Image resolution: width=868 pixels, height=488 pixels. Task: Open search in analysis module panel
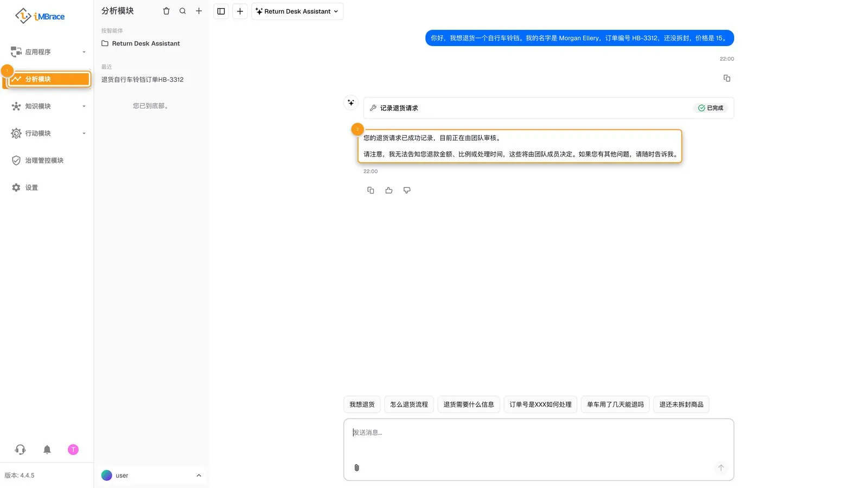[x=183, y=11]
